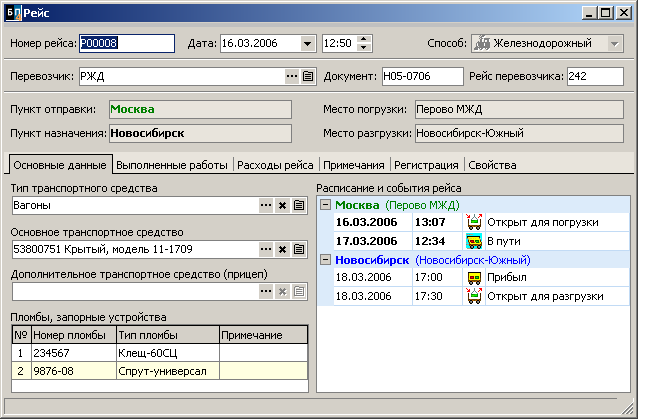Click the 'Открыт для погрузки' event icon
Screen dimensions: 646x419
[474, 222]
